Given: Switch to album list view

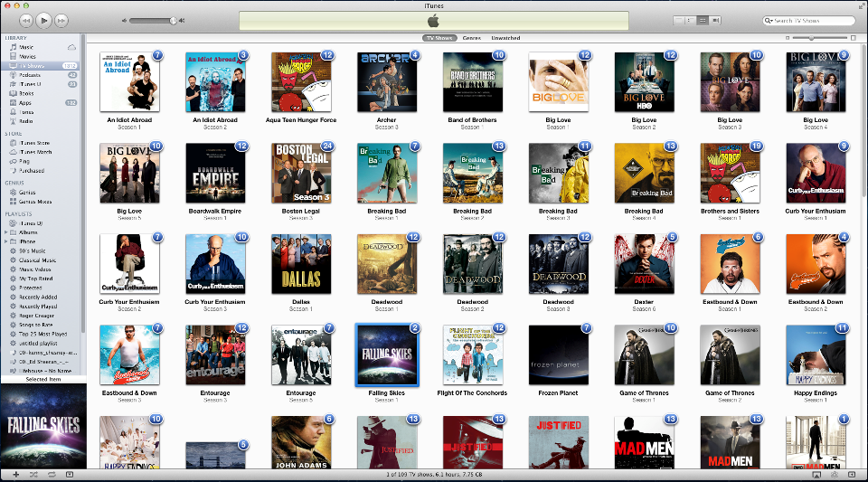Looking at the screenshot, I should tap(690, 21).
